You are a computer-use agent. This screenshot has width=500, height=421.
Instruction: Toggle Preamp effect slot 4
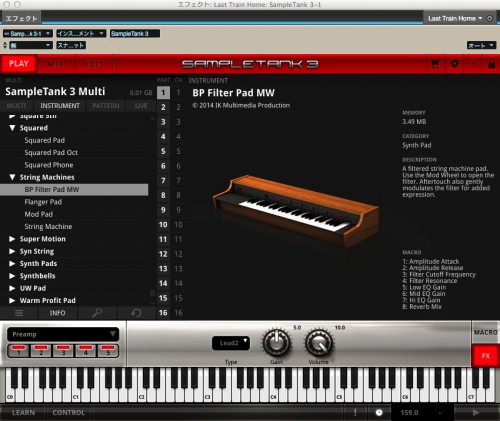point(86,351)
